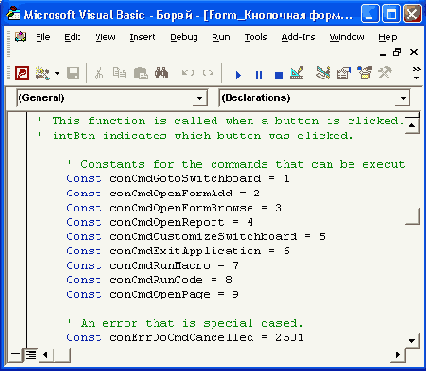
Task: Click the Break pause button
Action: [x=259, y=75]
